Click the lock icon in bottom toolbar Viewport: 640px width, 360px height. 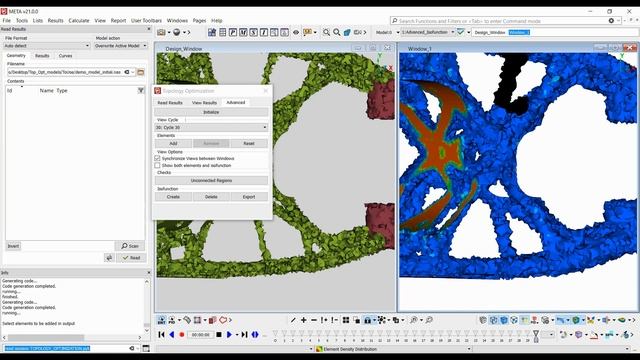click(x=367, y=320)
